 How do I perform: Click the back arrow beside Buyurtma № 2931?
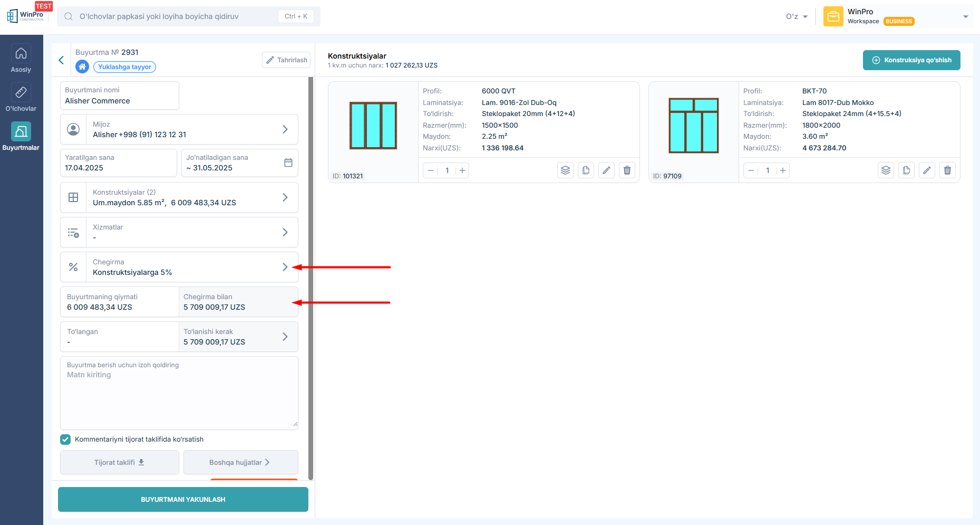pyautogui.click(x=61, y=60)
